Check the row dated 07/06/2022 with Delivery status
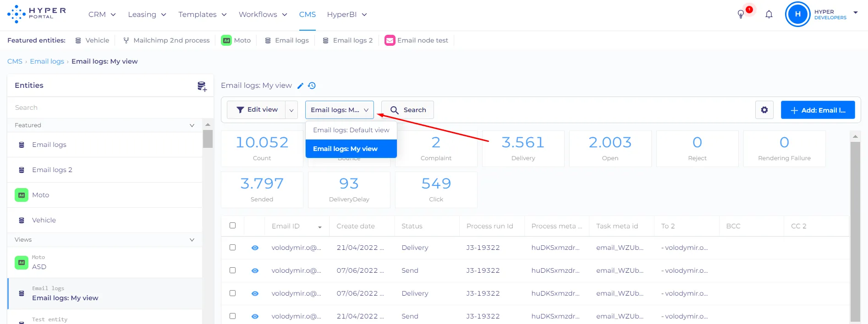868x324 pixels. tap(233, 293)
